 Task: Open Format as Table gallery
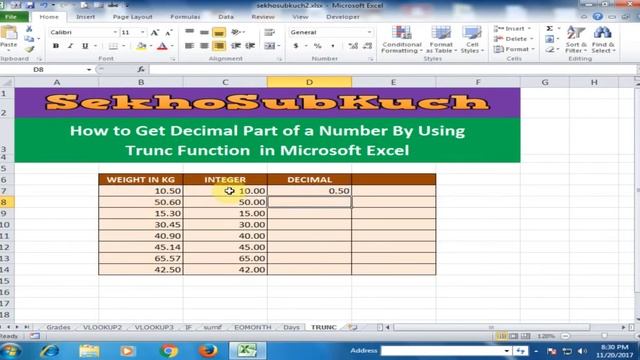pos(441,39)
